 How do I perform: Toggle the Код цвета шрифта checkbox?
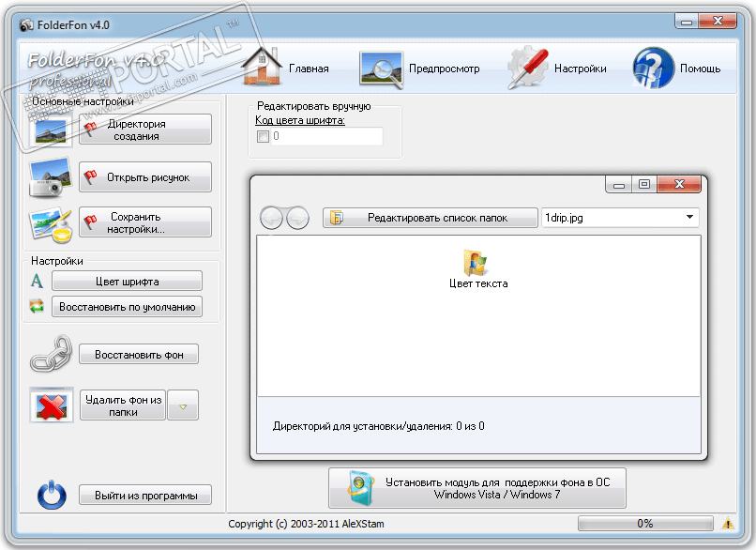tap(263, 136)
